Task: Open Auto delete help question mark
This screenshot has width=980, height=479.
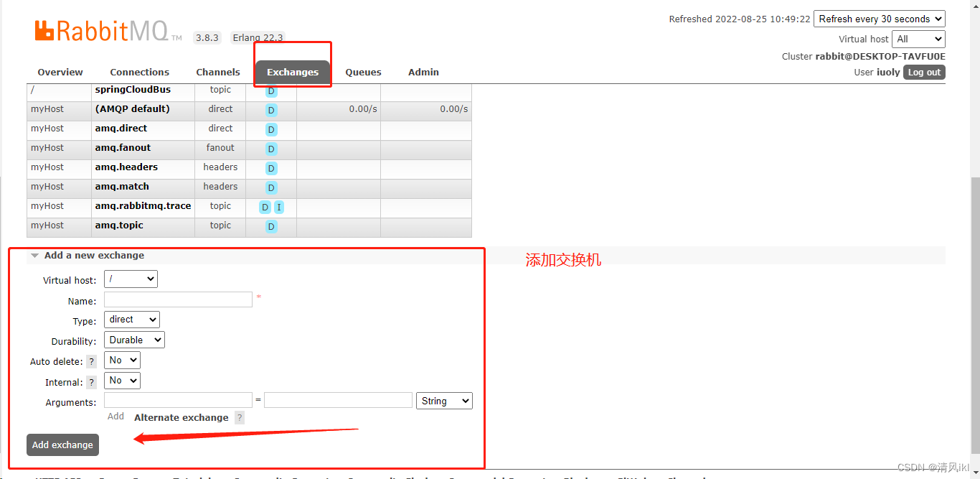Action: point(91,362)
